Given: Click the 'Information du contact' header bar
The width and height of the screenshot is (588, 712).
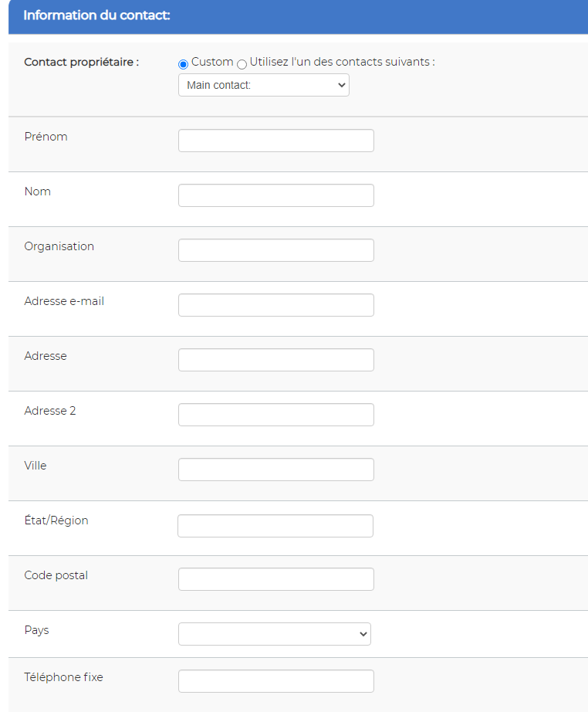Looking at the screenshot, I should tap(298, 17).
